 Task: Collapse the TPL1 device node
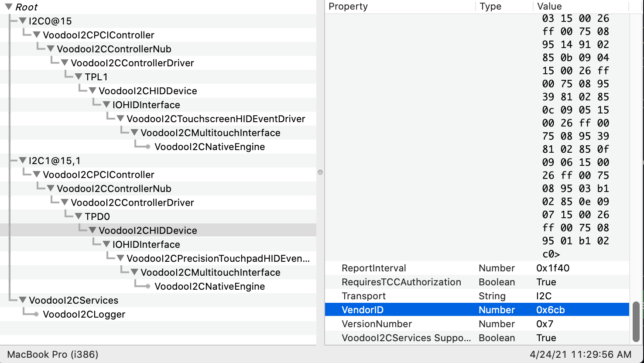coord(78,77)
